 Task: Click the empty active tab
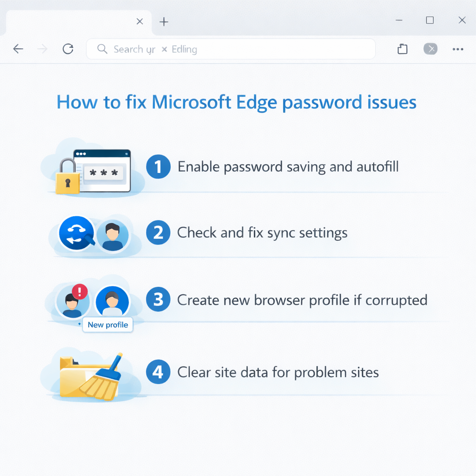click(x=70, y=22)
